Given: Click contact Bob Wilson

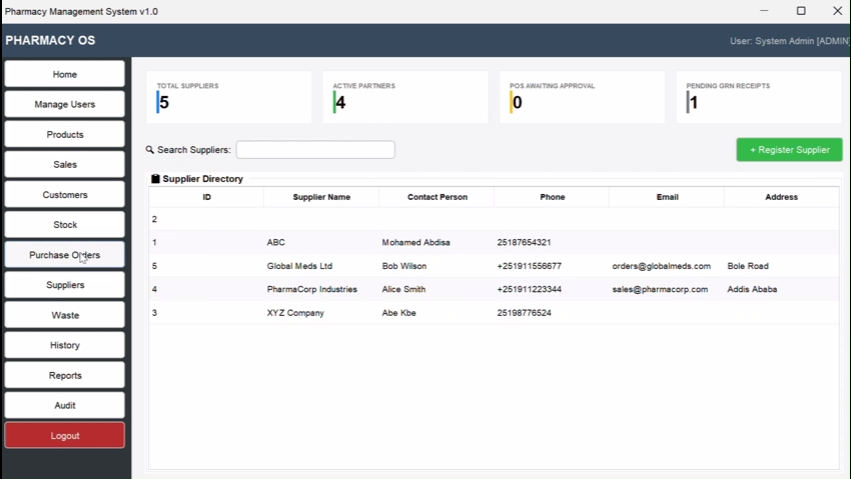Looking at the screenshot, I should tap(404, 266).
